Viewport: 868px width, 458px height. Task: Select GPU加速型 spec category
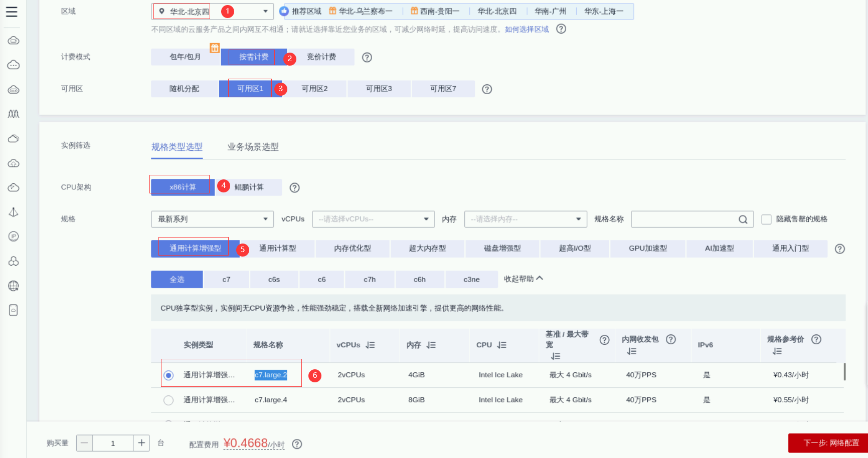tap(648, 249)
